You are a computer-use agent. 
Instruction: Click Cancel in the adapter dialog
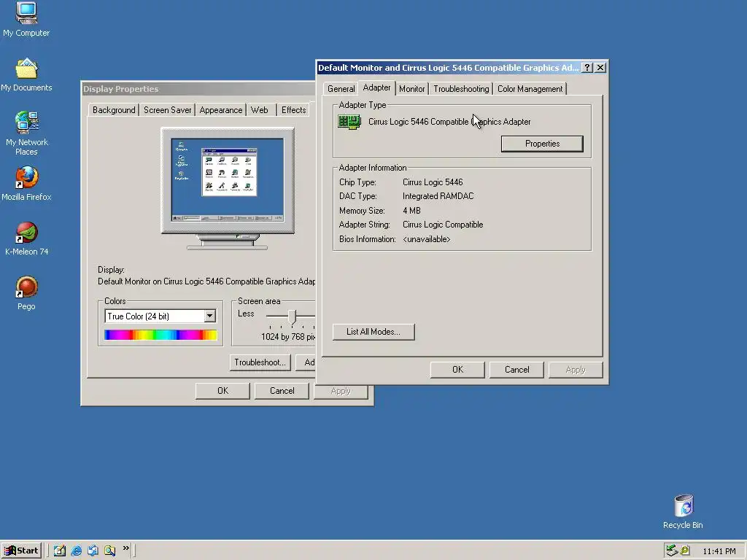[516, 370]
